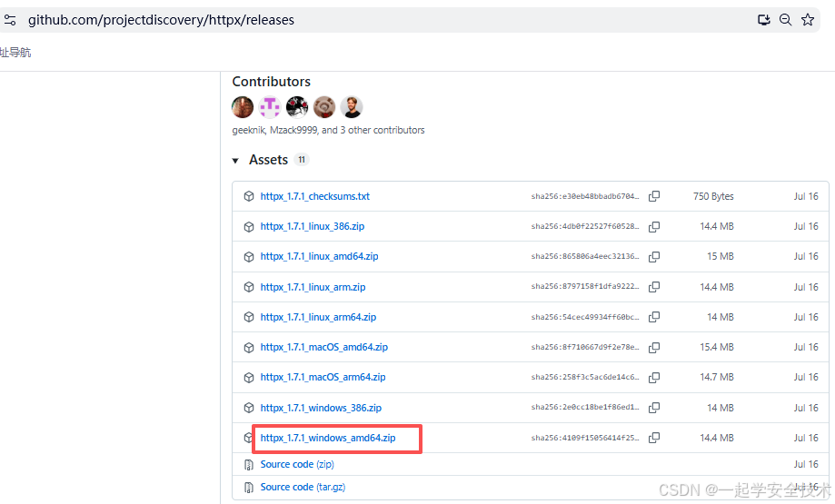Select hash text sha256:258f3c5ac6de14c6

(585, 377)
